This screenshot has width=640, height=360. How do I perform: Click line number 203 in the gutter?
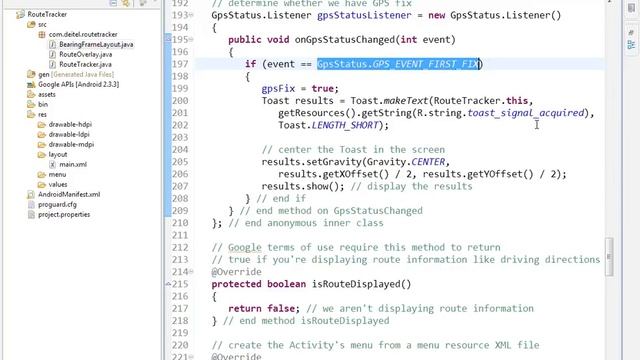[x=180, y=138]
